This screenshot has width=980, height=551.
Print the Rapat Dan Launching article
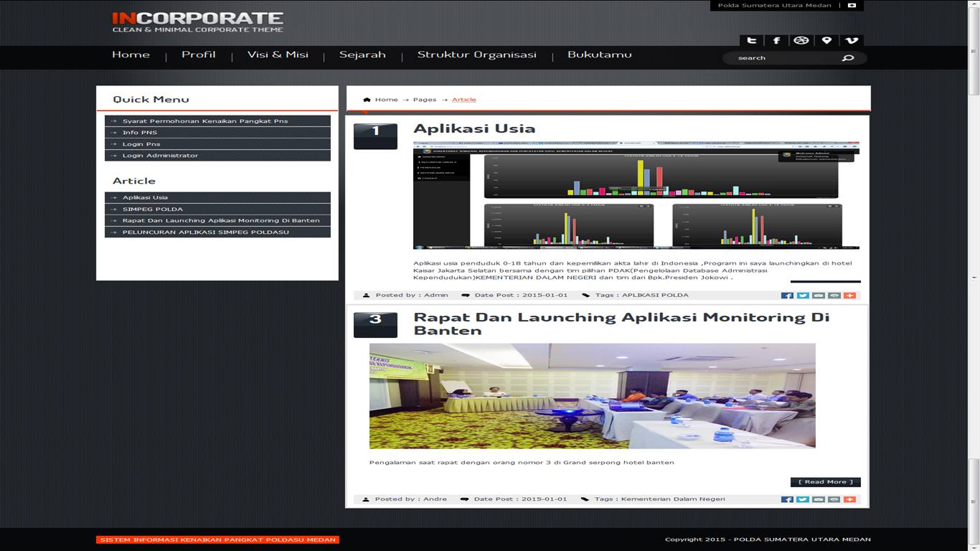[x=834, y=499]
